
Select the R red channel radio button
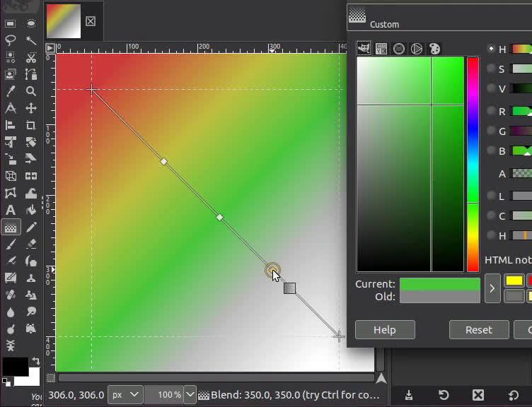(491, 111)
